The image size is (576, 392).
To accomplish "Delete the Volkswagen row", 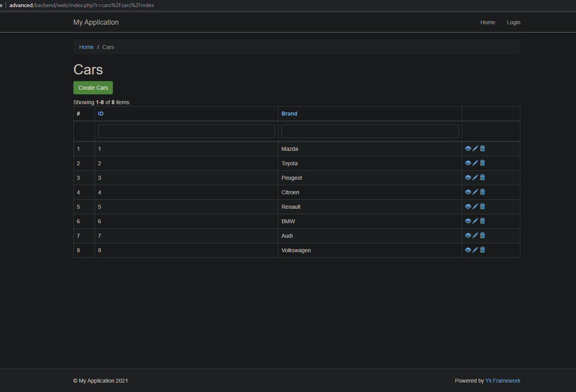I will click(x=483, y=250).
